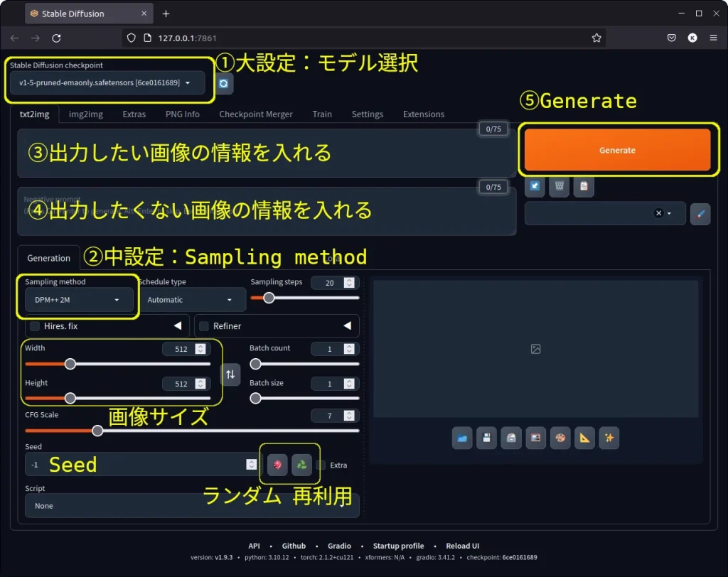This screenshot has width=728, height=577.
Task: Adjust the Batch size slider
Action: (304, 398)
